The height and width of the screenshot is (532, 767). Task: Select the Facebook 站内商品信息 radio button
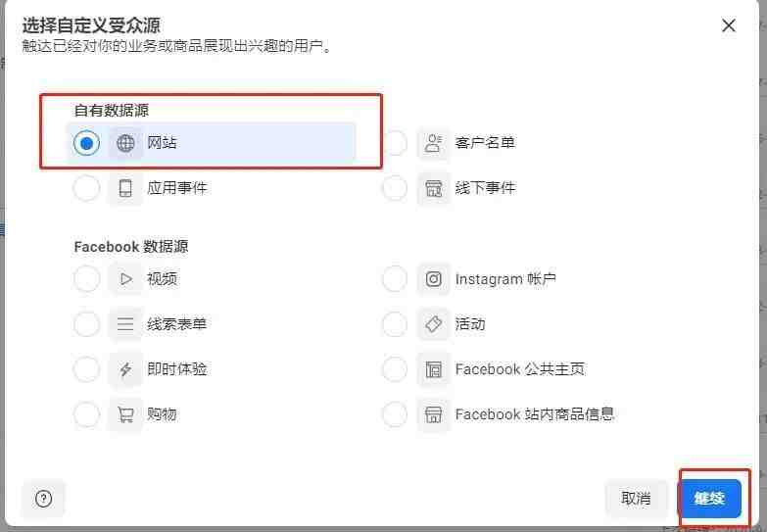pos(395,414)
